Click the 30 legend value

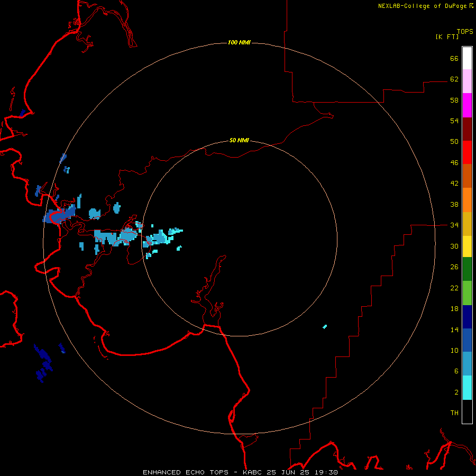(454, 246)
